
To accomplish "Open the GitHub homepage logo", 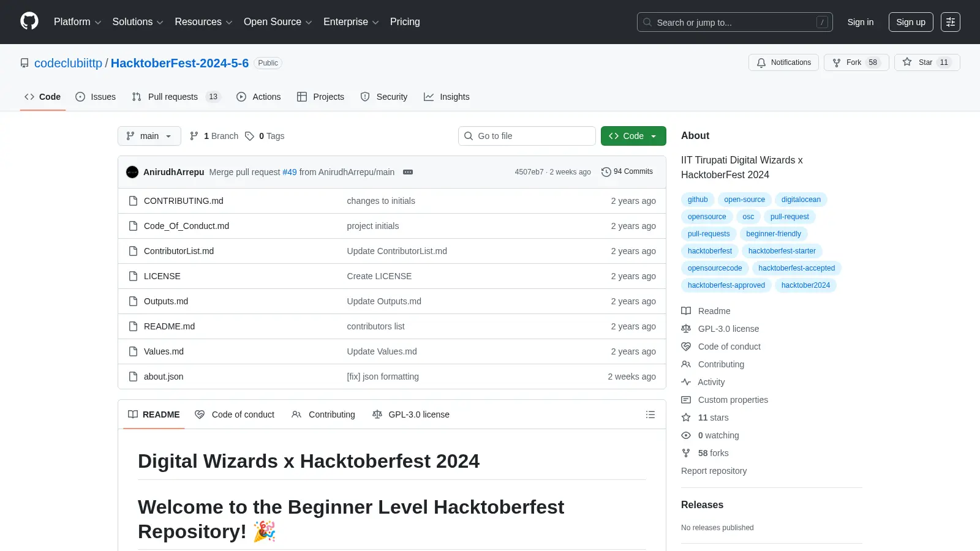I will [29, 21].
